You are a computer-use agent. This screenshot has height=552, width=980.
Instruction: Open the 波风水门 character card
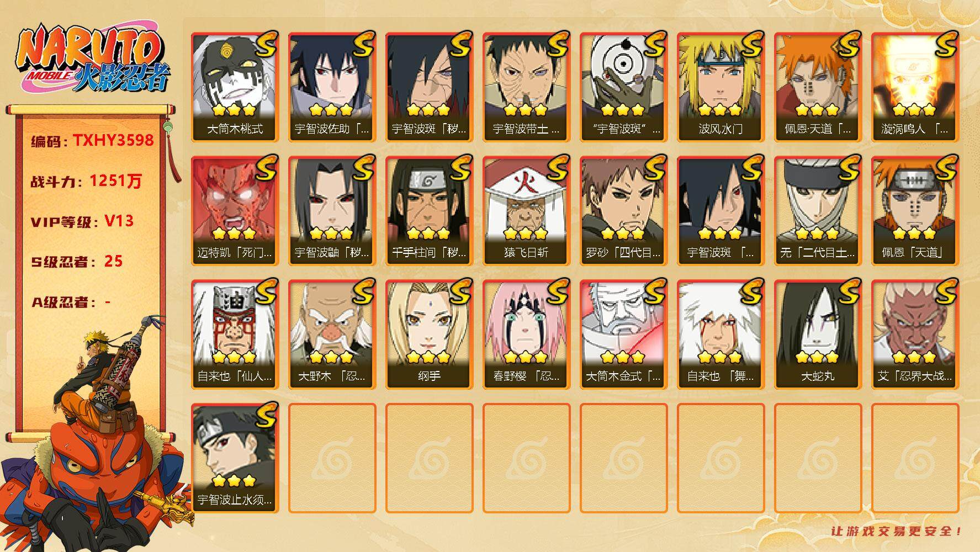[721, 87]
